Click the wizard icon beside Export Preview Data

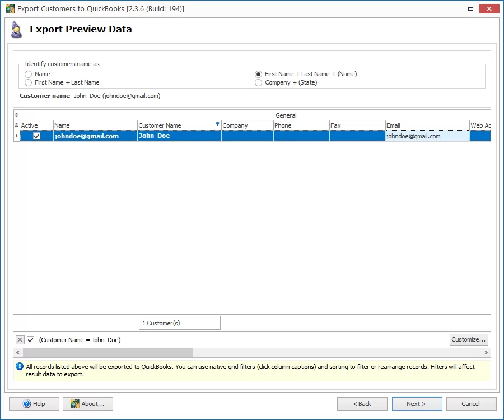point(17,30)
